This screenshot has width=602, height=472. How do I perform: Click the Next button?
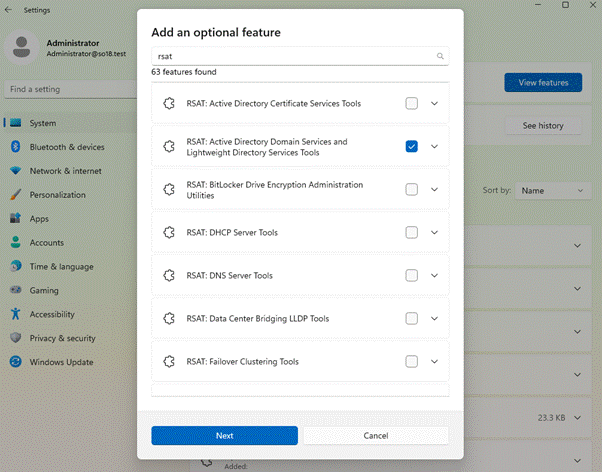[x=224, y=436]
